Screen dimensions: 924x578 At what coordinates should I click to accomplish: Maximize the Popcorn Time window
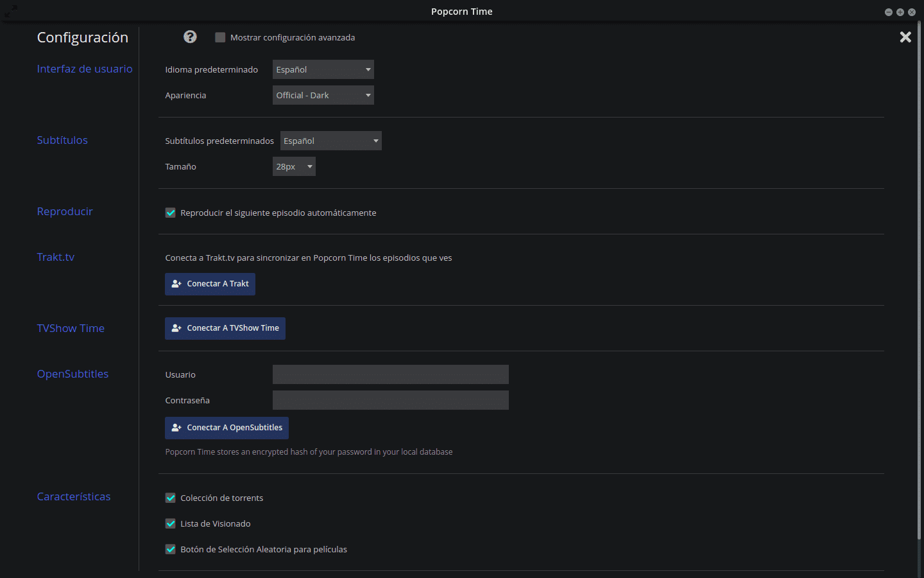[900, 12]
